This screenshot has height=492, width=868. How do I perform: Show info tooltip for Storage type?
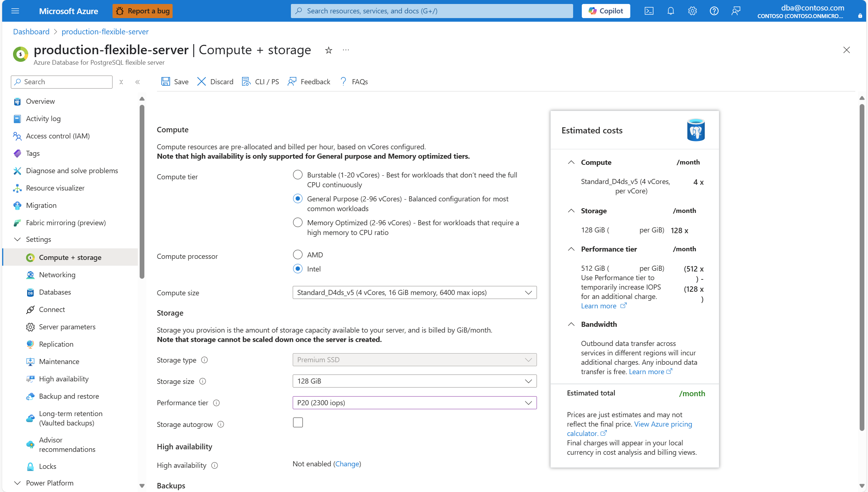[204, 360]
